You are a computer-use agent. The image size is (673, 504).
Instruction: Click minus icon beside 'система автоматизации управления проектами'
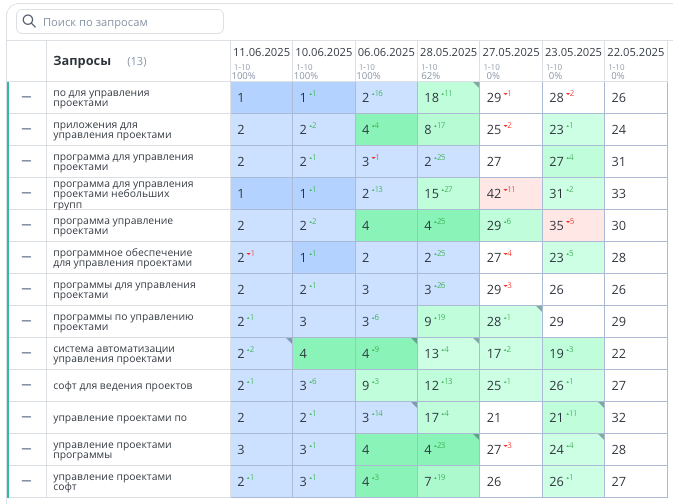pos(27,353)
